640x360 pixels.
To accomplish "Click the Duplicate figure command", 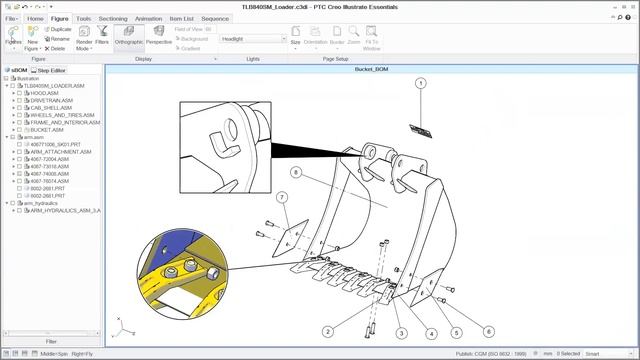I will point(58,29).
